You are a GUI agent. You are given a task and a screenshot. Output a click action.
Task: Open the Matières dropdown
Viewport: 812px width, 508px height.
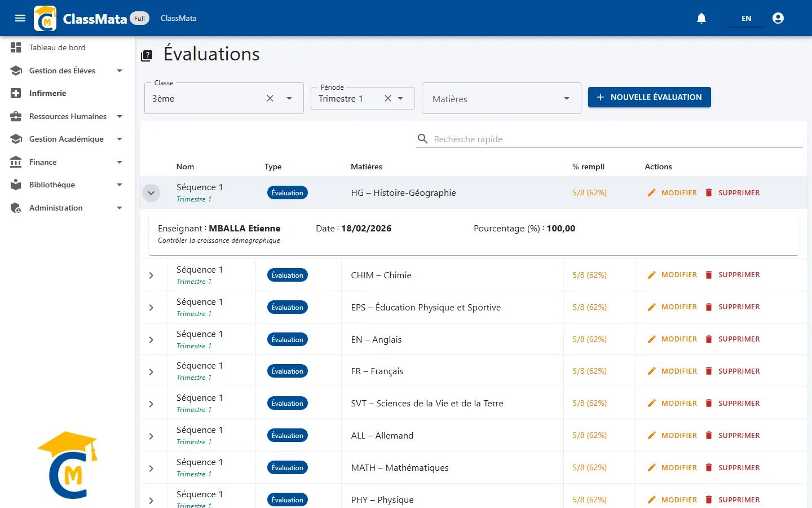click(501, 98)
